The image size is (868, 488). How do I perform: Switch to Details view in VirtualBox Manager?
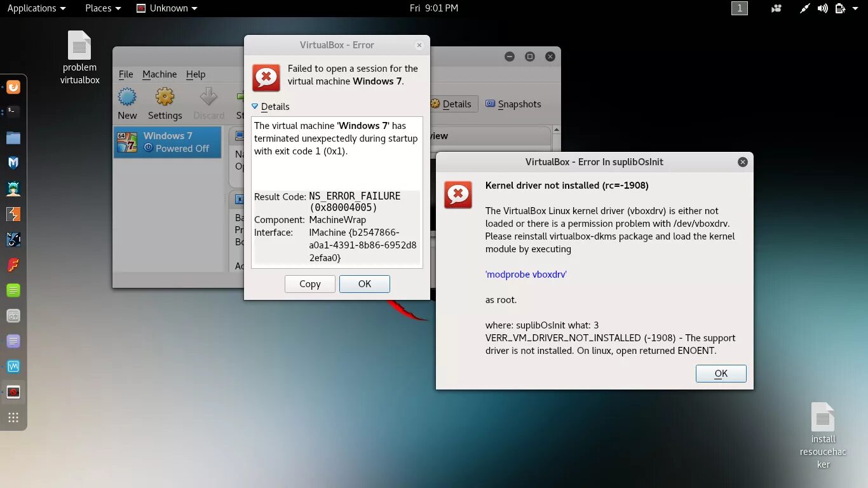[452, 104]
